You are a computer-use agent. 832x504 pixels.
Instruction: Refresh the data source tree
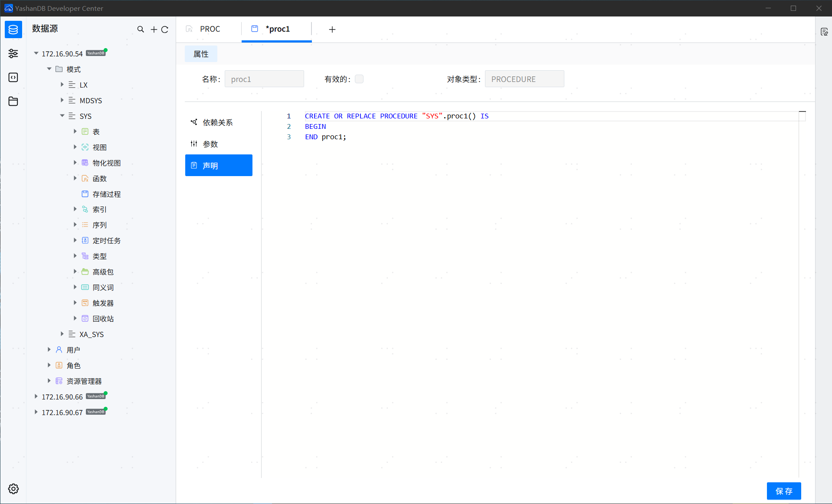click(x=165, y=29)
